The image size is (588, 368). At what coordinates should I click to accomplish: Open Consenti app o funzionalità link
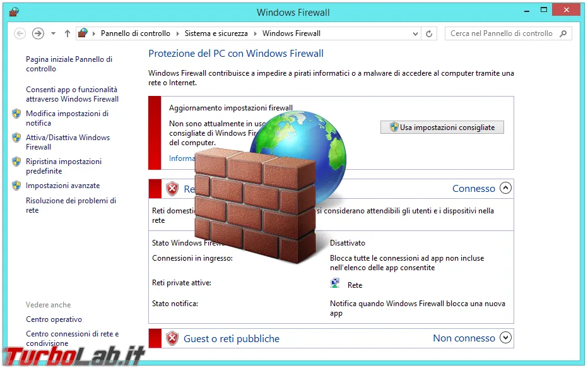point(72,94)
